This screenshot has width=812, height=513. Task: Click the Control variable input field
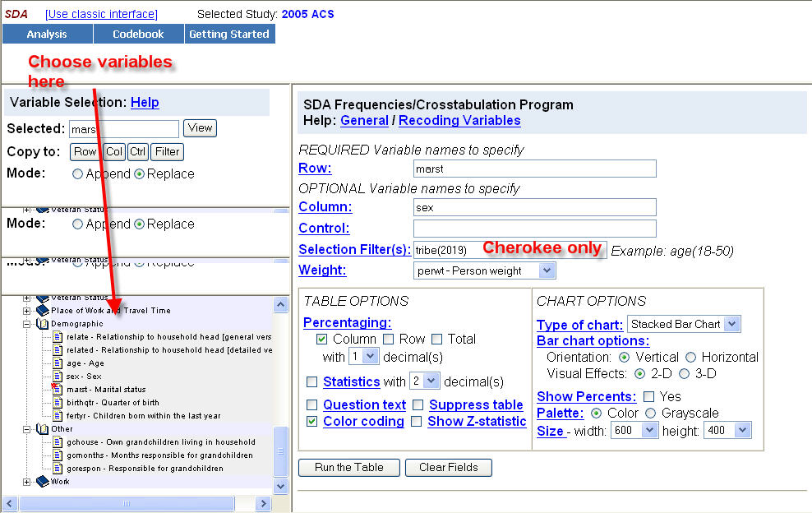coord(534,229)
